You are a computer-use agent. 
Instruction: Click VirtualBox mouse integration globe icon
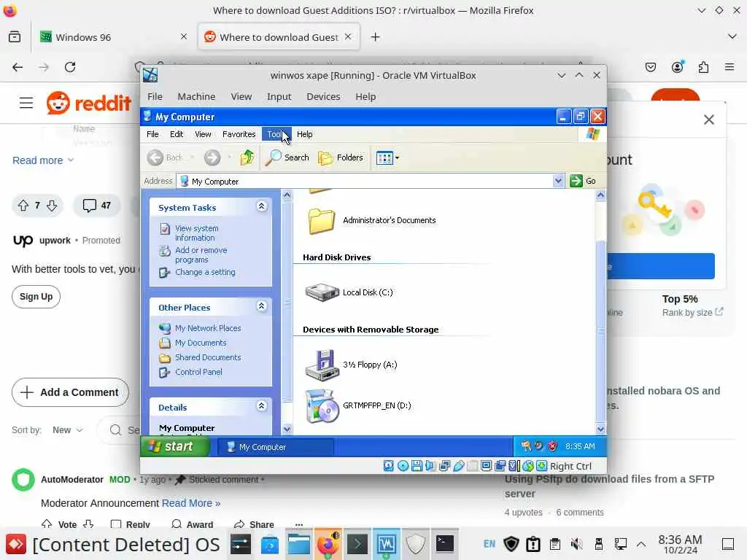pyautogui.click(x=528, y=466)
